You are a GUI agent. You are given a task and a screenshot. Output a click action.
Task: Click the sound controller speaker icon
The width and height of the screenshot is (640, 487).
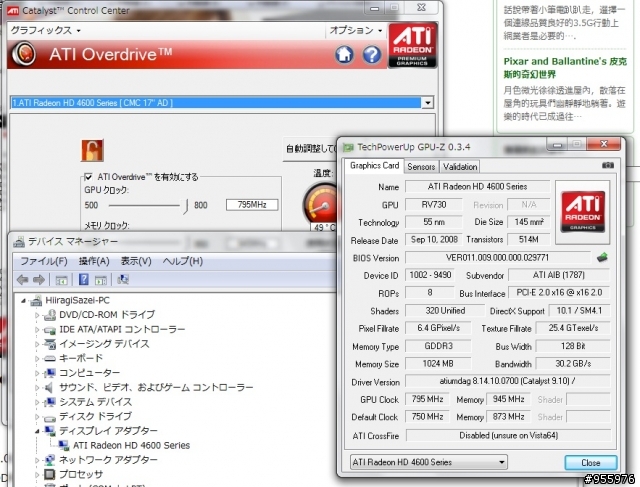pos(49,387)
